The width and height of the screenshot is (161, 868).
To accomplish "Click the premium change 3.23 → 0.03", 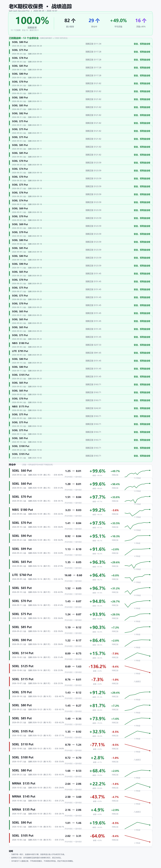I will coord(73,510).
